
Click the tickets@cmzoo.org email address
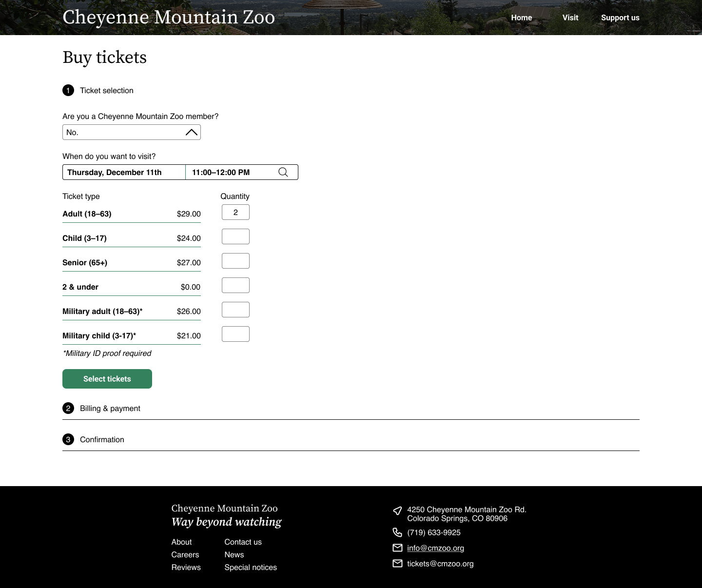point(440,564)
